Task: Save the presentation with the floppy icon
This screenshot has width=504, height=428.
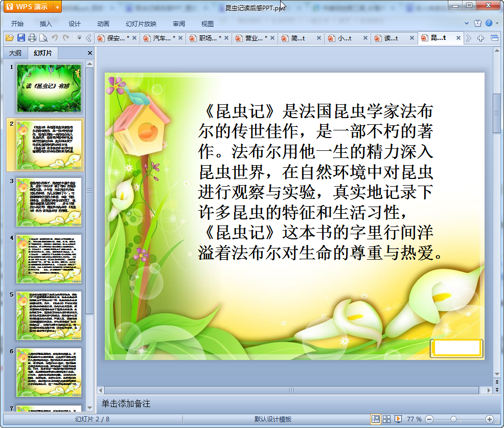Action: (x=21, y=38)
